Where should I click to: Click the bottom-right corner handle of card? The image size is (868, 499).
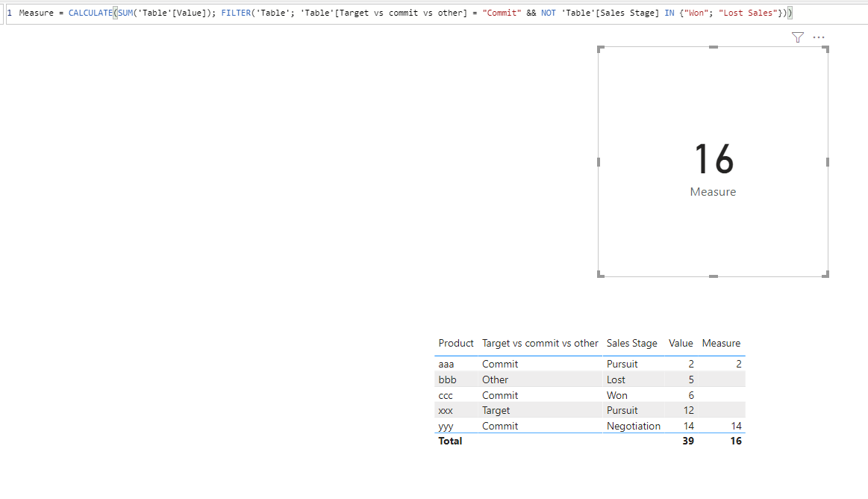[x=825, y=274]
